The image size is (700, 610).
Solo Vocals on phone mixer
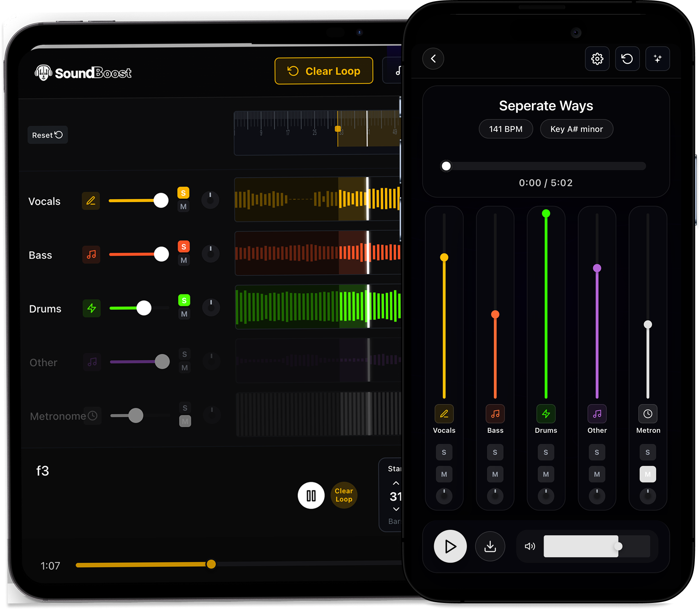(444, 452)
